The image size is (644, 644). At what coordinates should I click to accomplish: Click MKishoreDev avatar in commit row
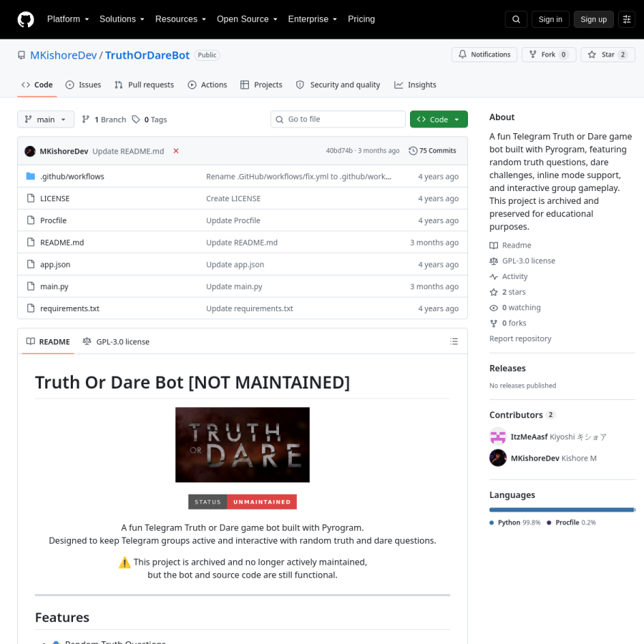point(30,151)
